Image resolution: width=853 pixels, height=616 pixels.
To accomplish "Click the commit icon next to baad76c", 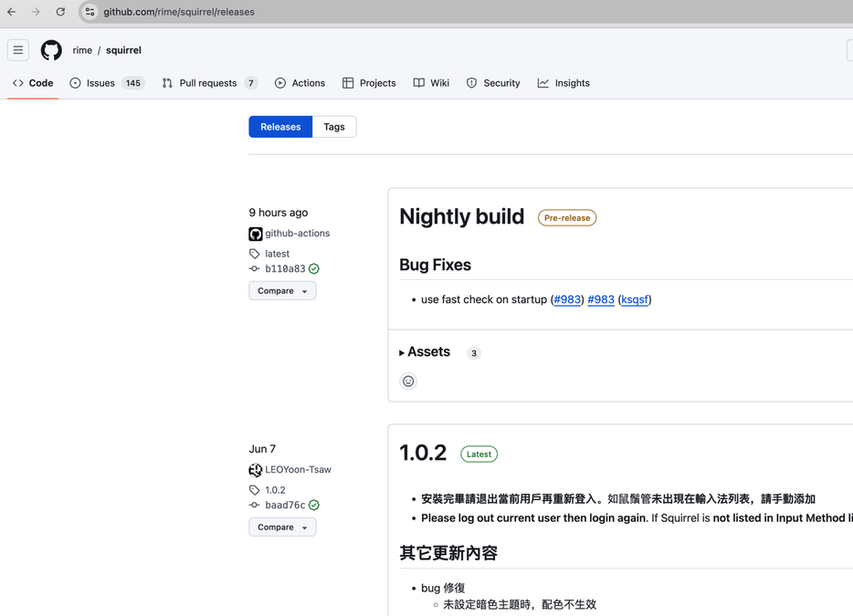I will [x=254, y=505].
